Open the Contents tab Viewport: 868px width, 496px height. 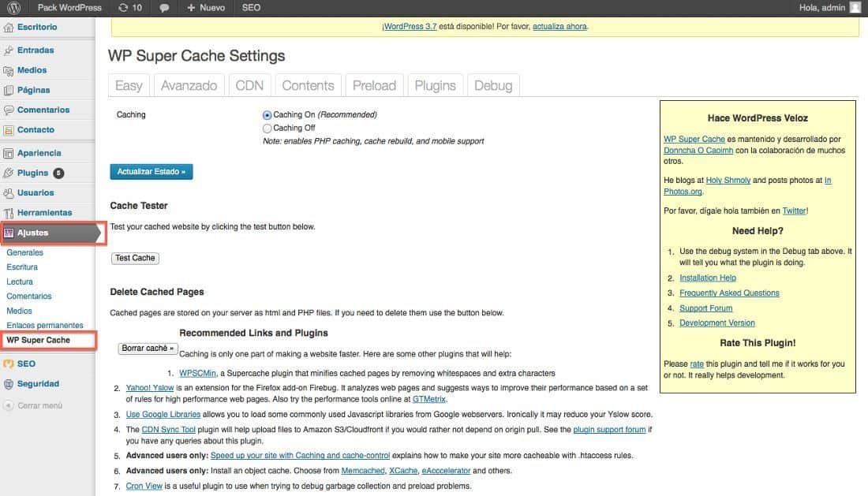pos(309,86)
